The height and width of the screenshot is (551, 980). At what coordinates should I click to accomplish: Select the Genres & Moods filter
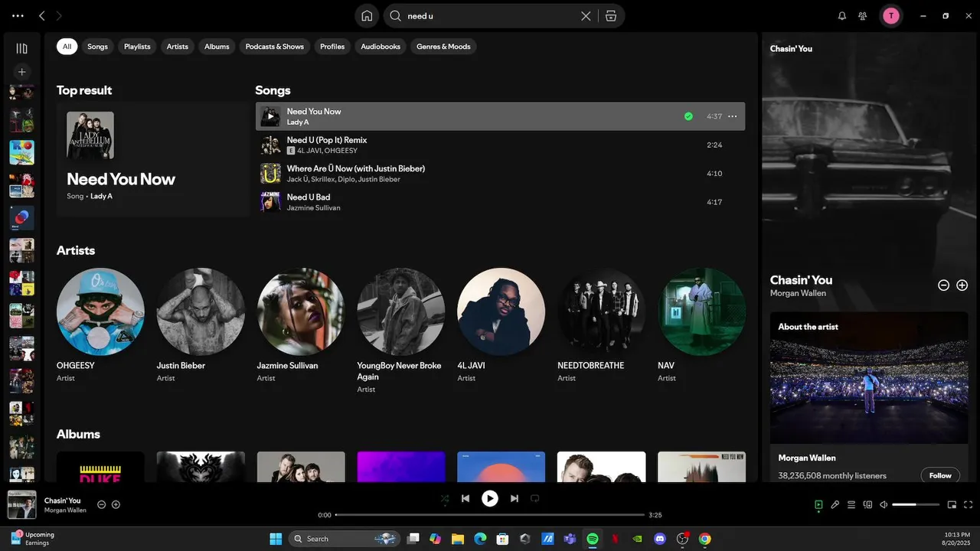click(443, 47)
